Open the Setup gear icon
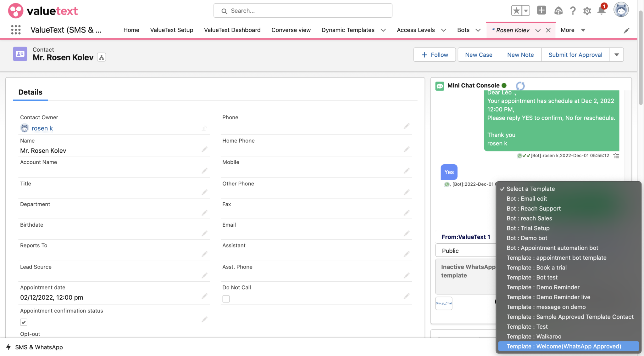The image size is (644, 356). click(587, 11)
